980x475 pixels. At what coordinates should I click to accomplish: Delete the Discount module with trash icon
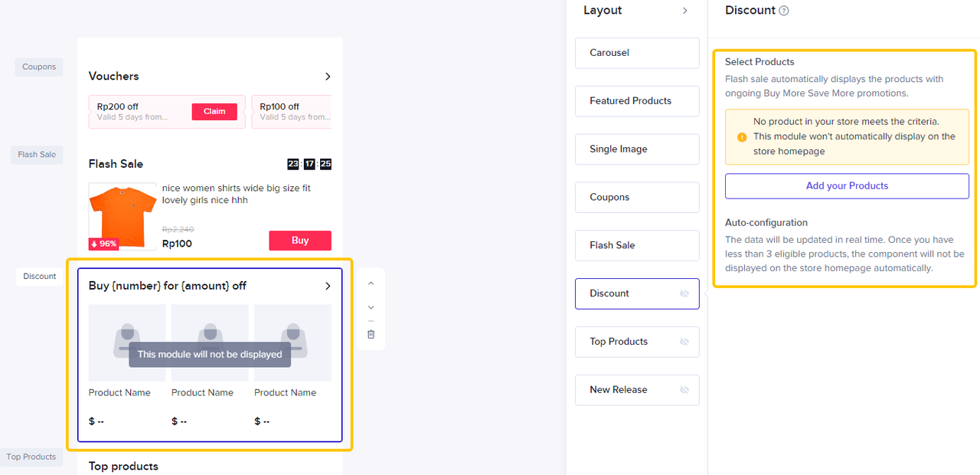371,334
